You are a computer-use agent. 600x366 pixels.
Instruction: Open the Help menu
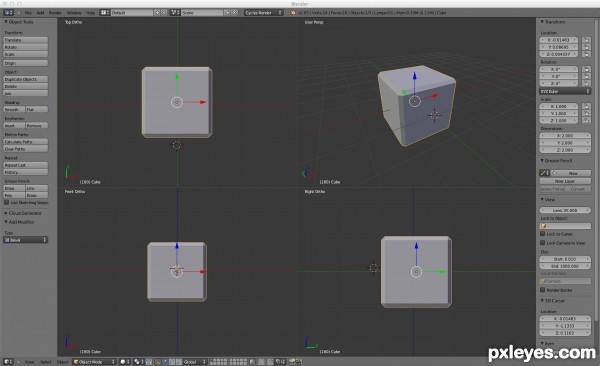coord(91,13)
